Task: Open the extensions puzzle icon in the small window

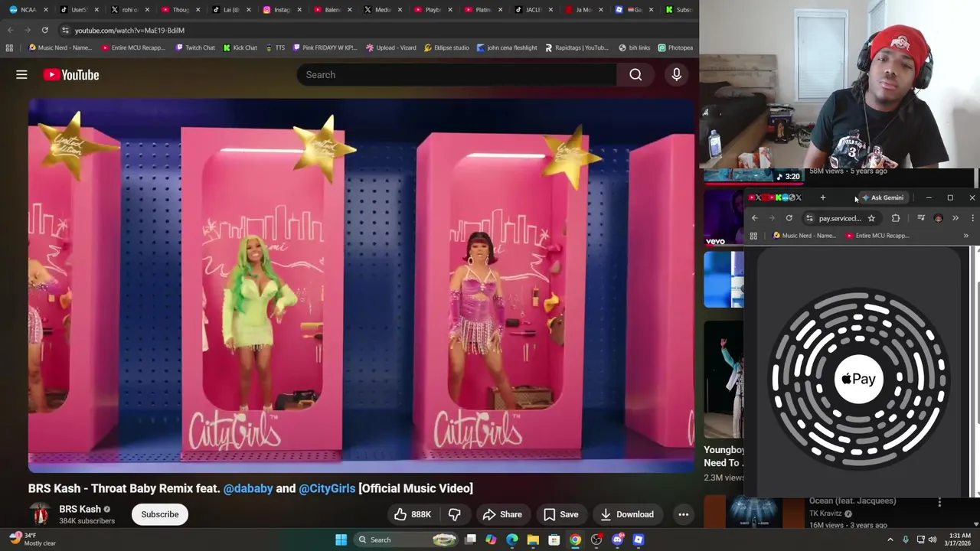Action: tap(896, 218)
